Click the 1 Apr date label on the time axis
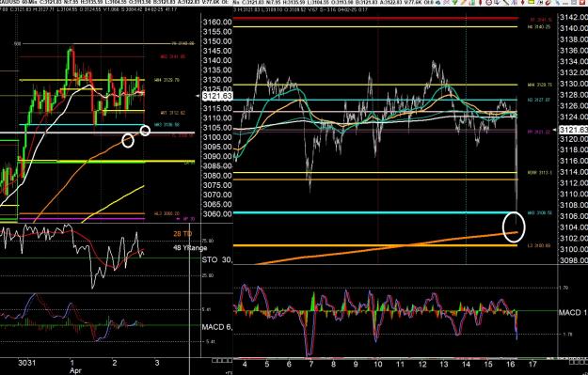The width and height of the screenshot is (588, 375). pyautogui.click(x=75, y=367)
